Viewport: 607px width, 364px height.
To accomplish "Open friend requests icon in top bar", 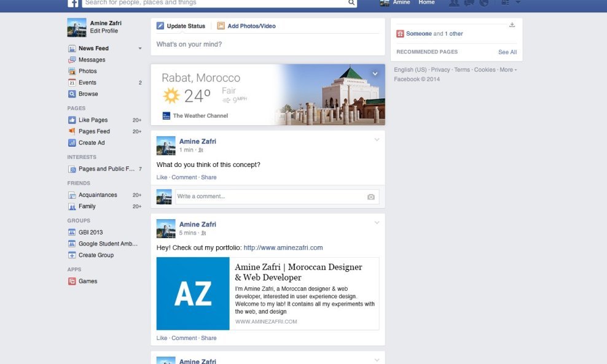I will tap(454, 2).
